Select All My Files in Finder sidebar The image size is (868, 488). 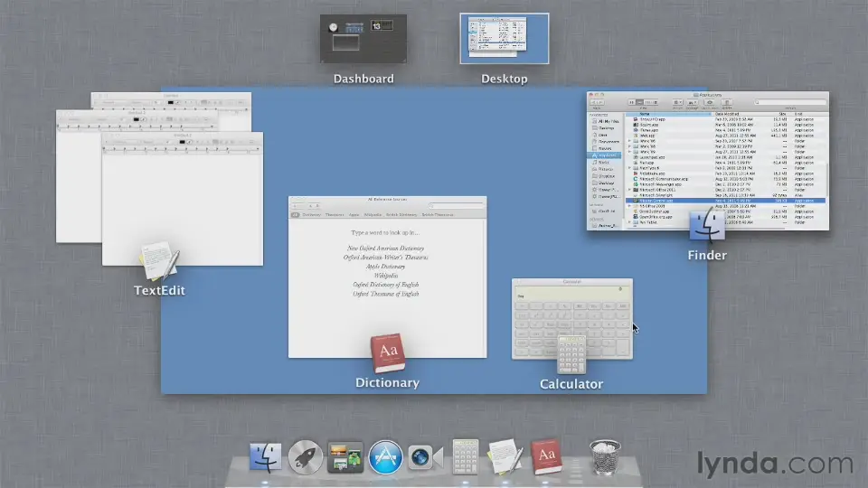click(x=605, y=121)
